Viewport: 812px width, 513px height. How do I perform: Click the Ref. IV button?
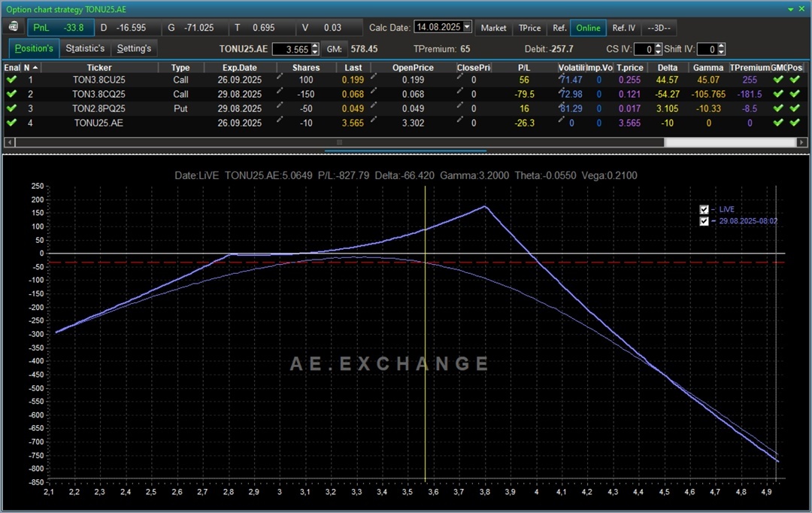tap(623, 28)
